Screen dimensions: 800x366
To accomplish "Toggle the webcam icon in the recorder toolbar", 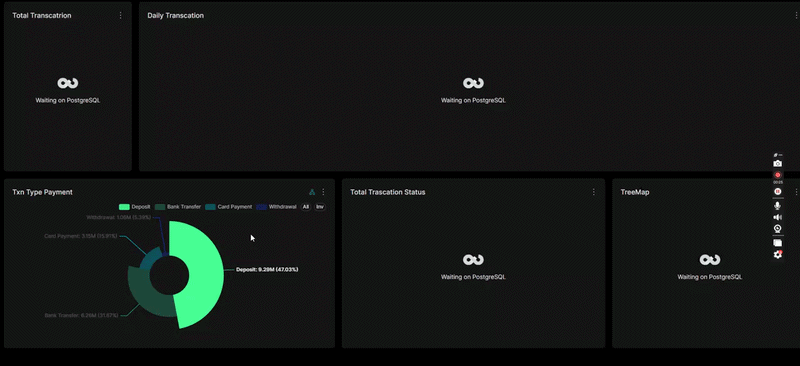I will tap(778, 229).
